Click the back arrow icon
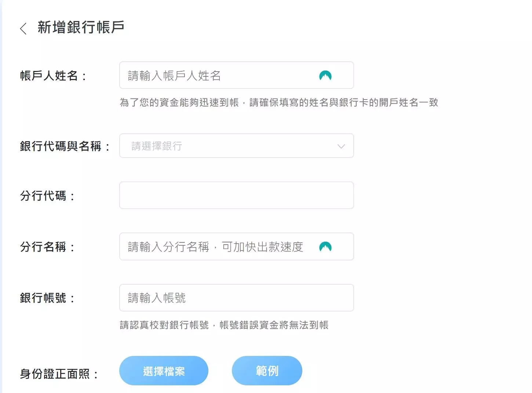The width and height of the screenshot is (532, 393). pos(23,28)
